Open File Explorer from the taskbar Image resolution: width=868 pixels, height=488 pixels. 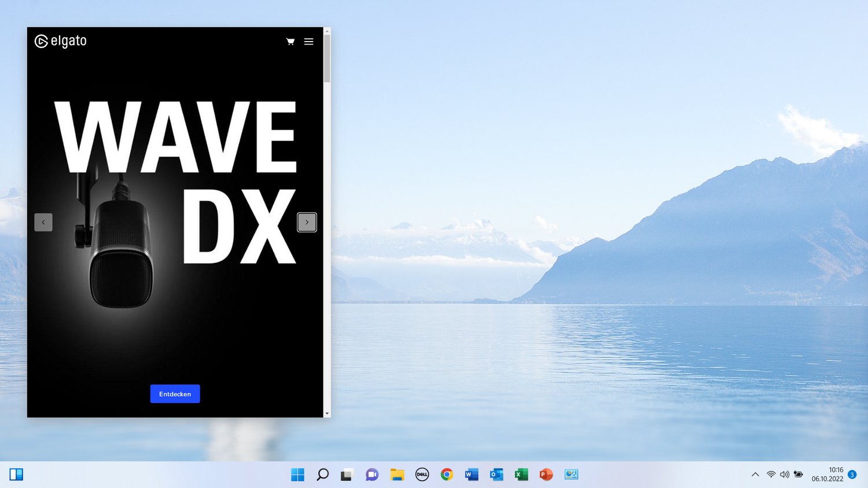pos(396,474)
